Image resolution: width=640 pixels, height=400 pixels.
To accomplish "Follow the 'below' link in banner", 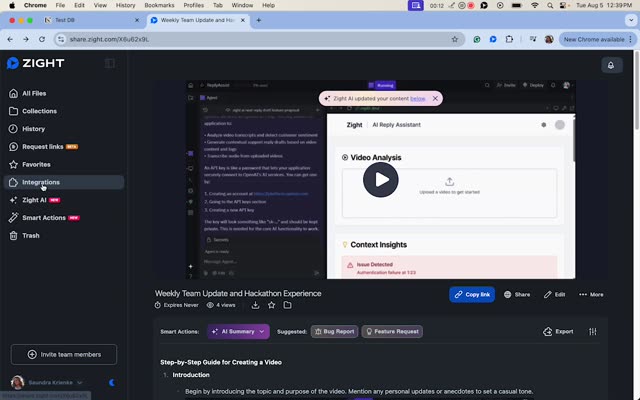I will [418, 98].
